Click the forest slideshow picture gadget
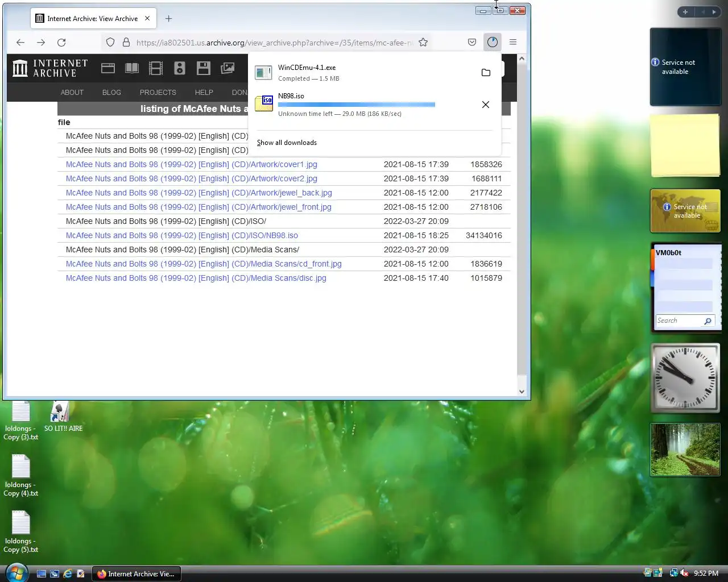 685,450
